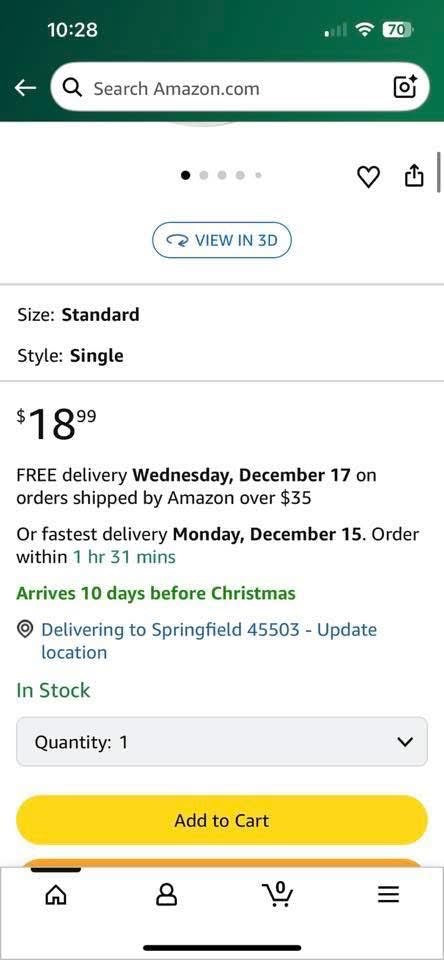
Task: Tap the location pin icon
Action: 25,629
